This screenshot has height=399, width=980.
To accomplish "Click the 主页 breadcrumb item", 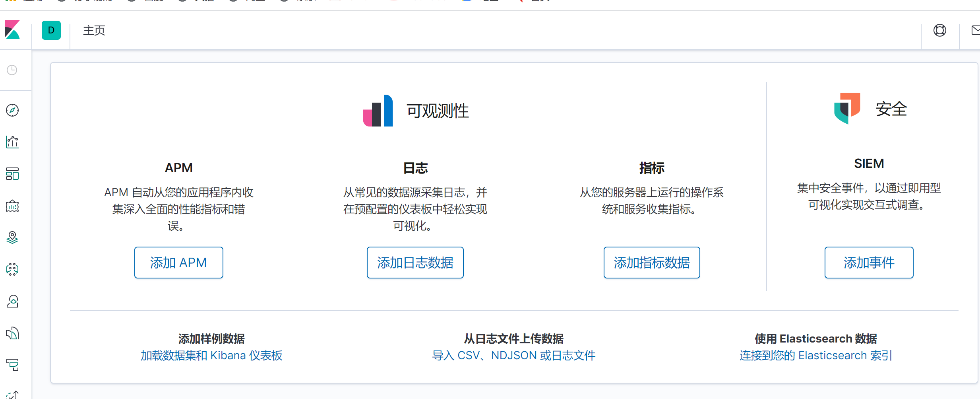I will click(94, 31).
